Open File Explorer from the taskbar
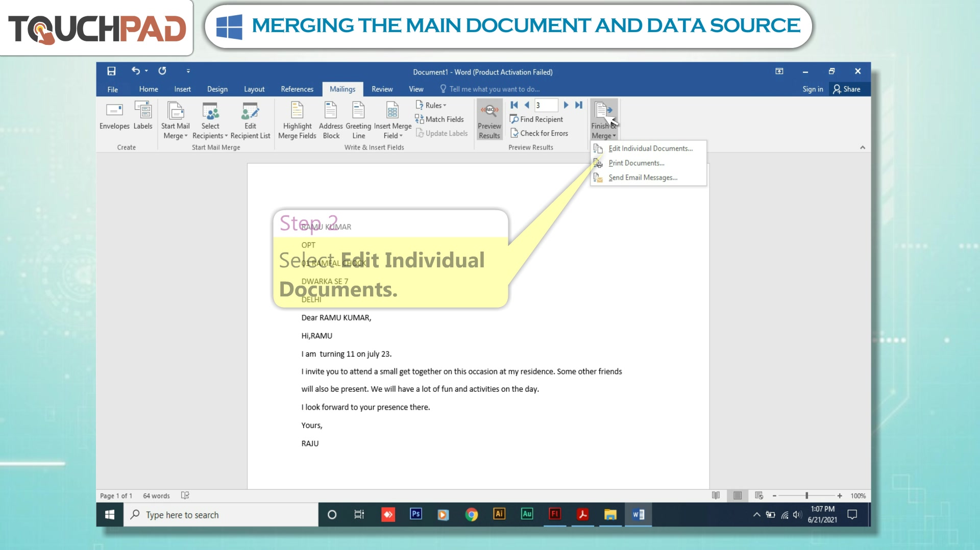 [610, 515]
